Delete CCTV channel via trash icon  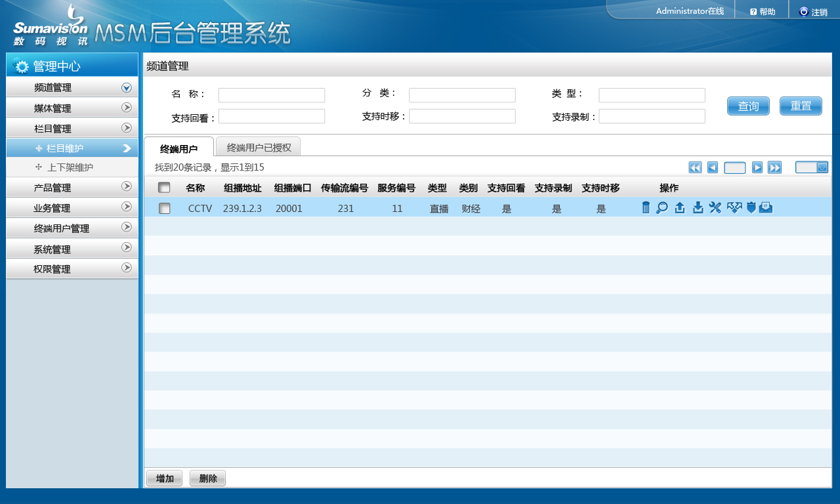646,207
